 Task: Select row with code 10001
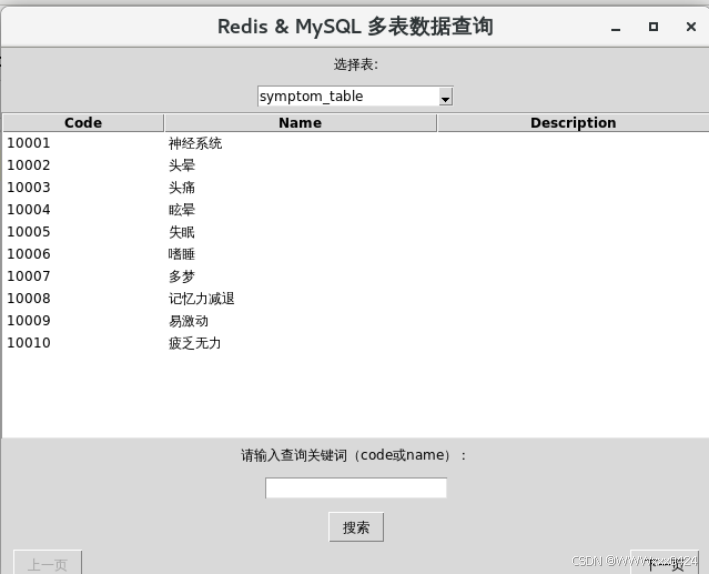click(355, 143)
